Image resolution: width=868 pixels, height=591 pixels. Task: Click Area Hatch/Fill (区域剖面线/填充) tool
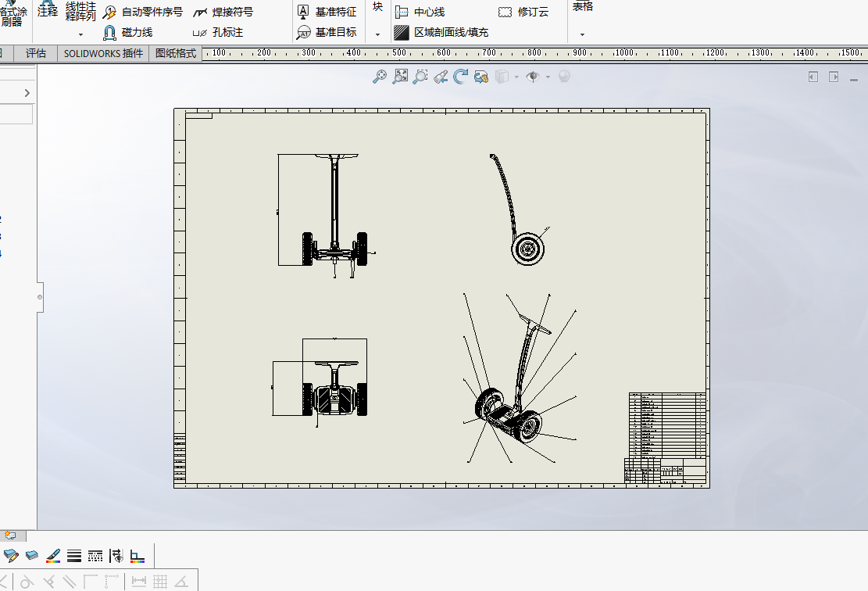click(441, 33)
